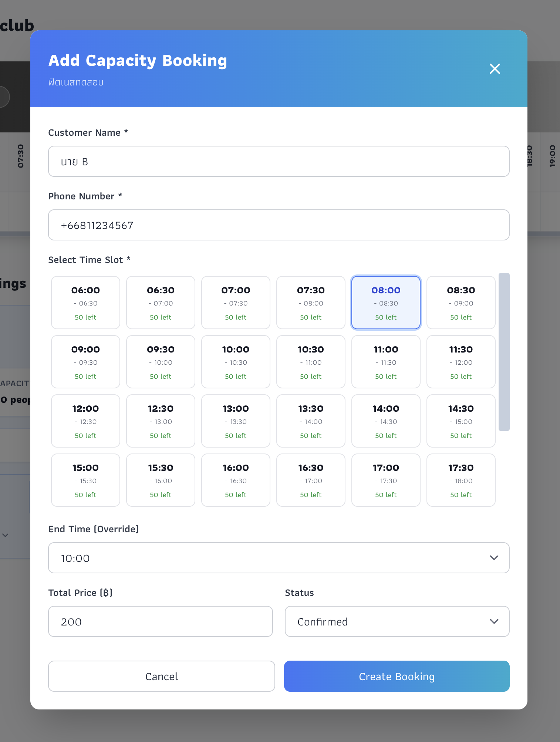Click the Customer Name input field
This screenshot has height=742, width=560.
coord(279,161)
